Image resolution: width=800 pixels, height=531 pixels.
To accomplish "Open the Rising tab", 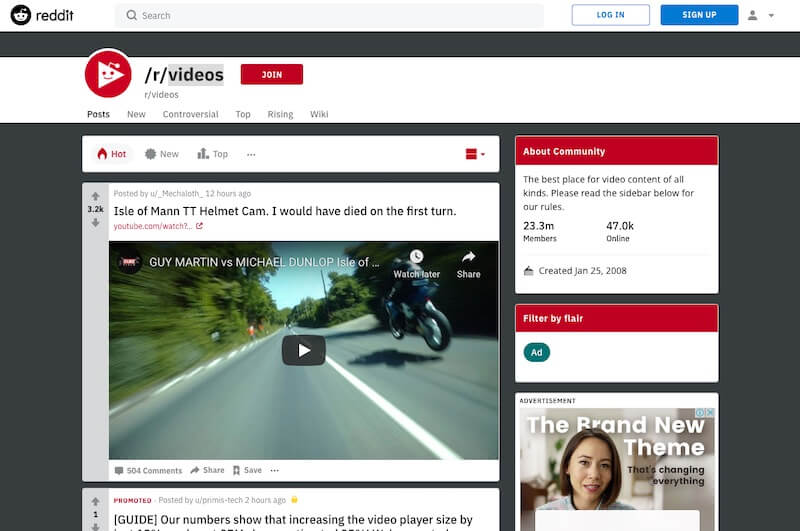I will coord(280,114).
